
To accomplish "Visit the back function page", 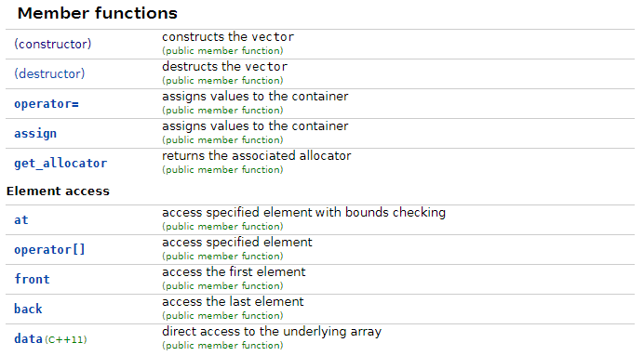I will point(28,309).
